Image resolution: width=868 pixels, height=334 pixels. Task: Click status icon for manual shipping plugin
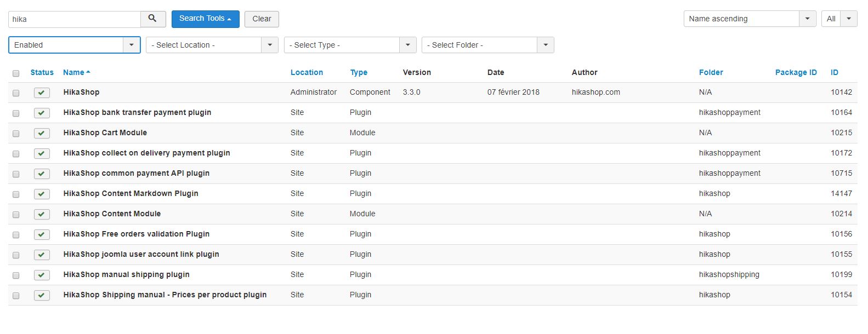(x=42, y=275)
